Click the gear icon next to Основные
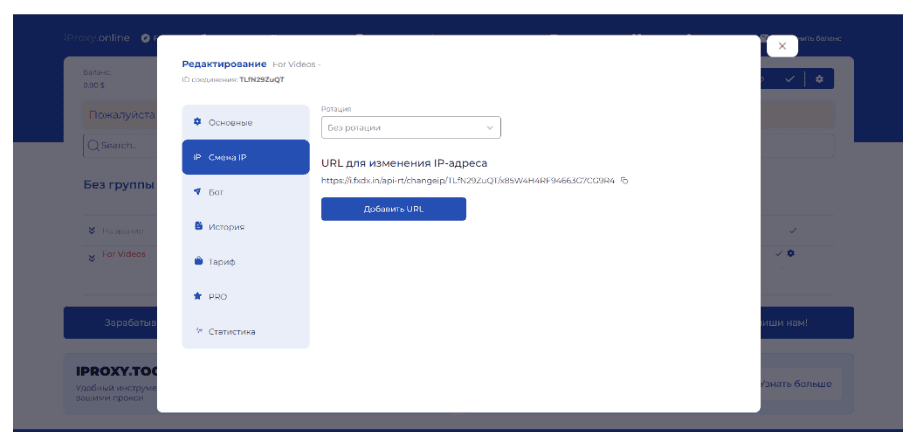 click(x=197, y=122)
